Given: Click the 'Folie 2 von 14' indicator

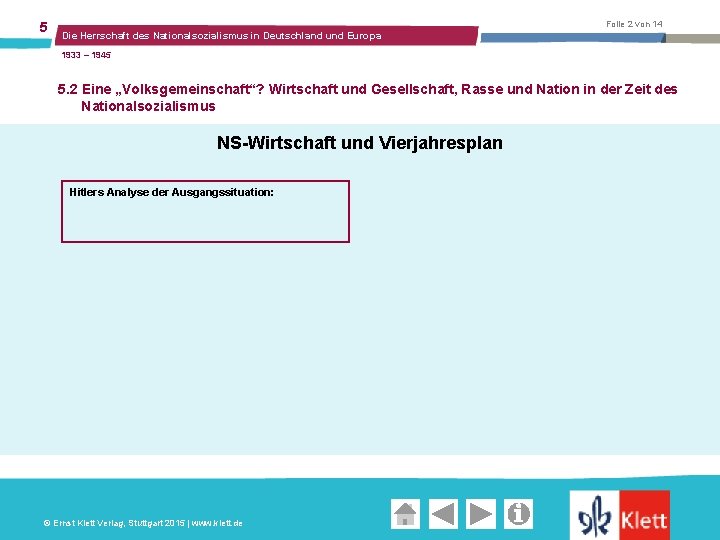Looking at the screenshot, I should click(634, 24).
